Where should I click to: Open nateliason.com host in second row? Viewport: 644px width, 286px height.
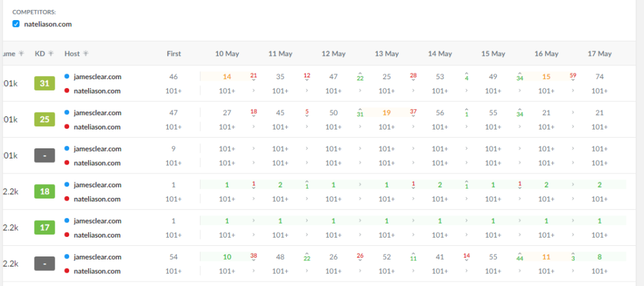(x=97, y=127)
